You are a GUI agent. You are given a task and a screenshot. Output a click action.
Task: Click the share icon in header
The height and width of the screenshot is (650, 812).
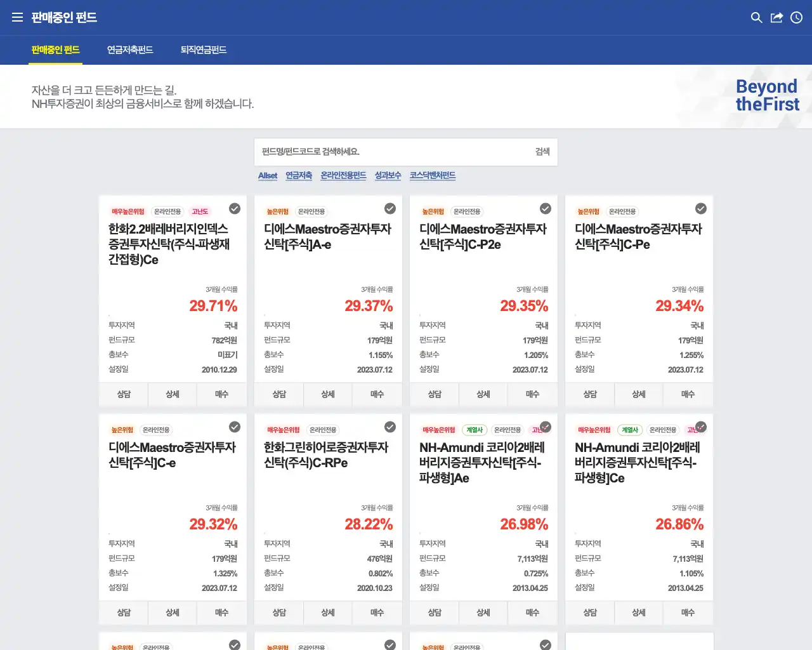coord(776,17)
